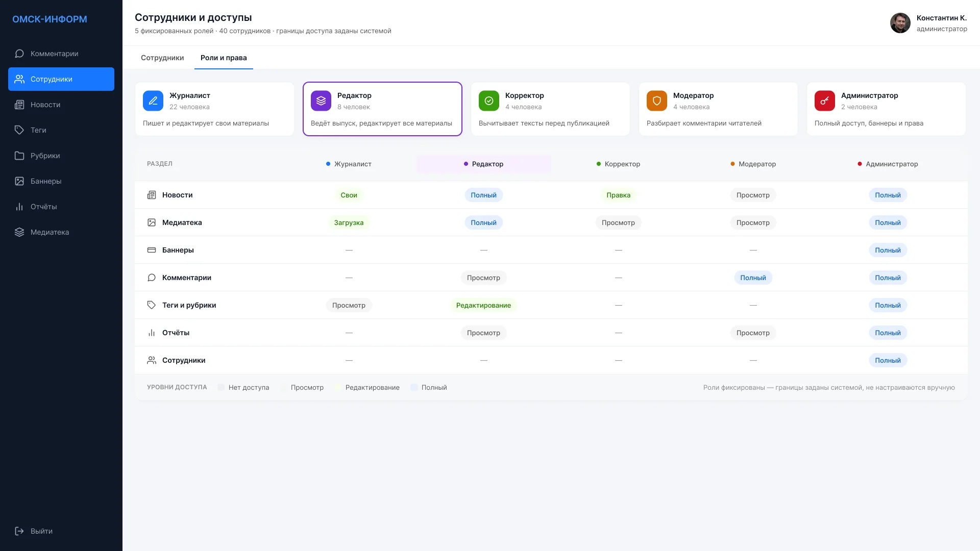Select the Журналист role card

214,109
